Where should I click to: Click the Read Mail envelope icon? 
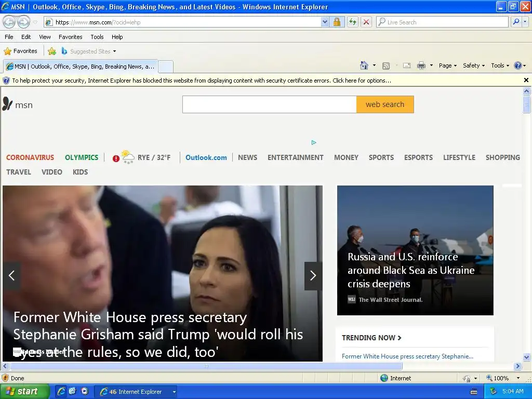(x=406, y=65)
